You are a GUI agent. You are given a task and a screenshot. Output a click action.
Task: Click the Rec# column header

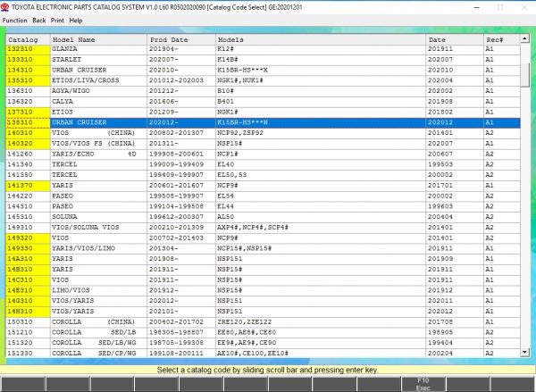coord(502,39)
